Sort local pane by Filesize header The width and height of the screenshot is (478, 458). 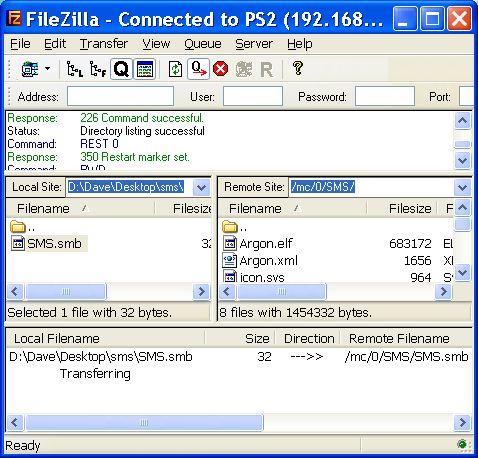tap(184, 208)
